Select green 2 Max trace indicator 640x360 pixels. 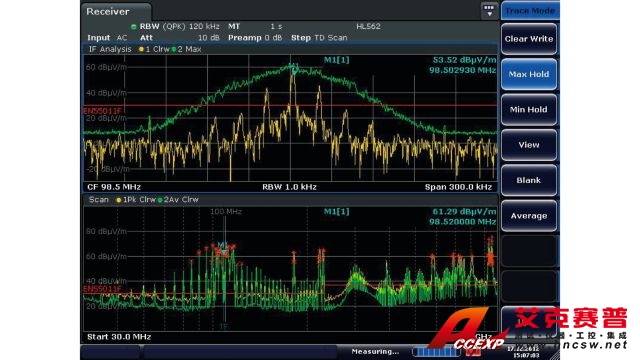(187, 49)
